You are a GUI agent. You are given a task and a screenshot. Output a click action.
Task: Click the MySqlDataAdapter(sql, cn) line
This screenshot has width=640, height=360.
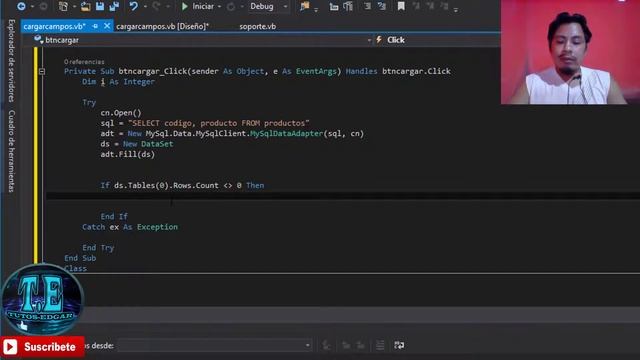tap(232, 133)
